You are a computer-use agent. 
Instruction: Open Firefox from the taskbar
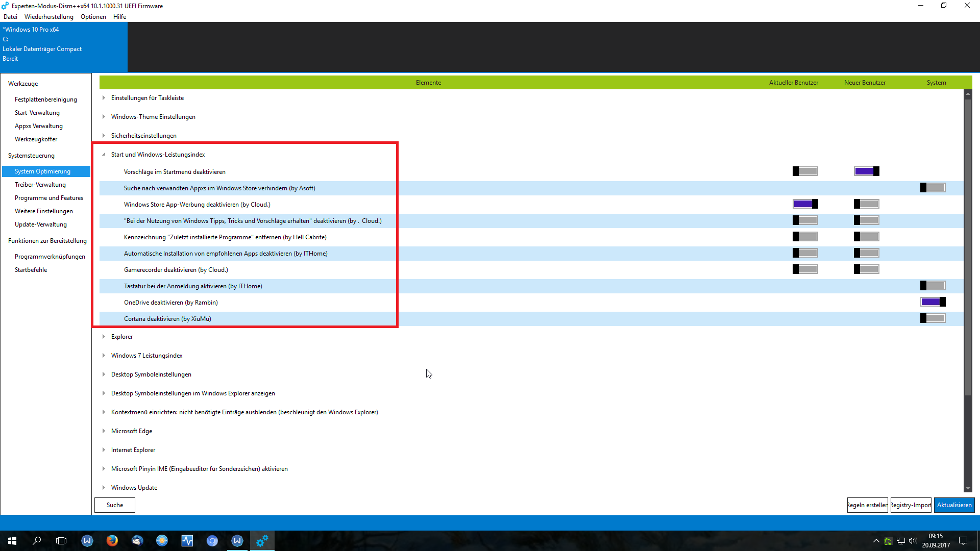[112, 541]
